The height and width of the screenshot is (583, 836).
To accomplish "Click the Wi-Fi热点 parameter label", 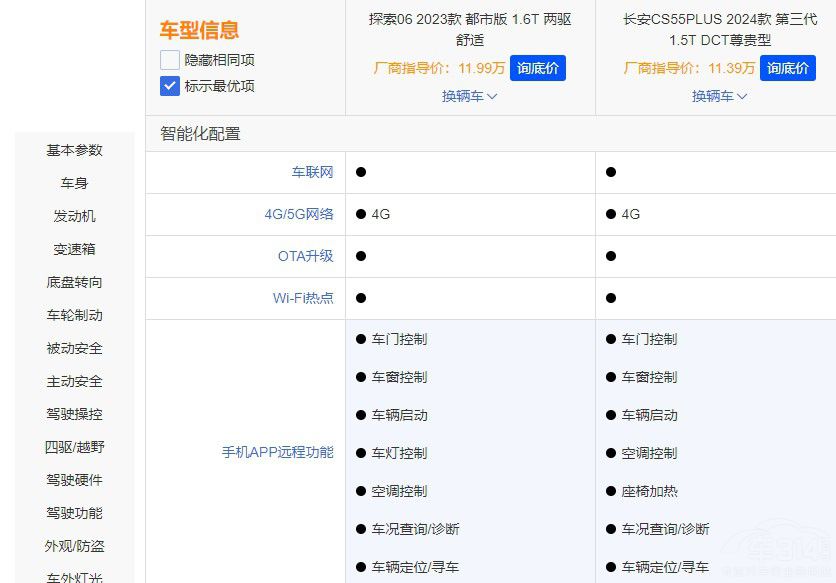I will pos(303,298).
